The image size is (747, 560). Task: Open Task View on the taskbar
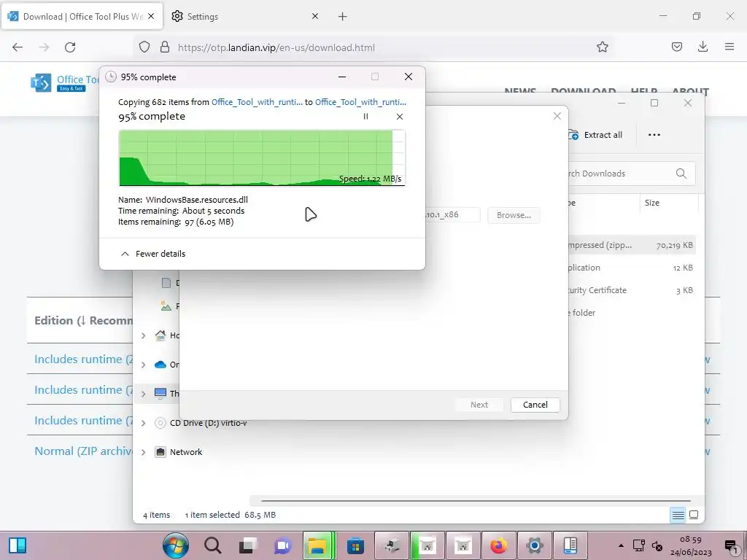[x=248, y=545]
